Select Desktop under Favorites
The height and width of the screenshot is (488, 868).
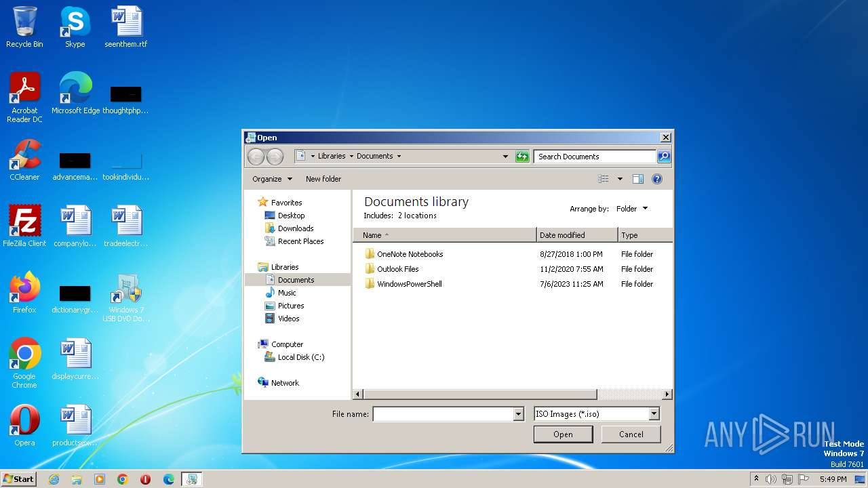click(x=291, y=216)
